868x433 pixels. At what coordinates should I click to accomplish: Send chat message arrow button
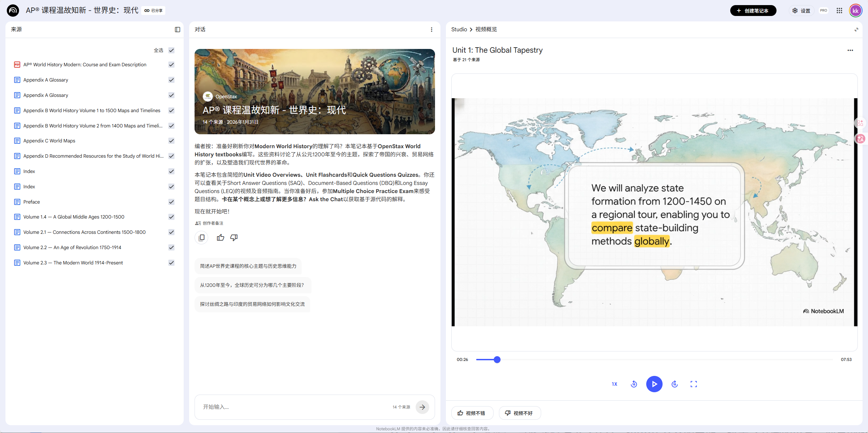click(x=422, y=407)
